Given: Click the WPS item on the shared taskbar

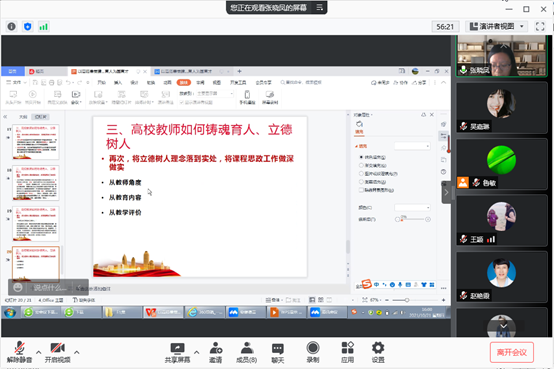Looking at the screenshot, I should (x=163, y=312).
